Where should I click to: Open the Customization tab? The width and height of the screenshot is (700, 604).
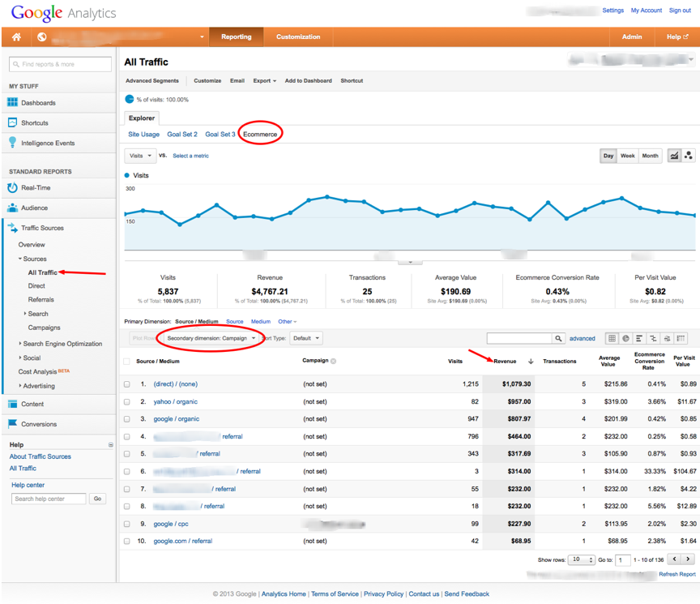[x=298, y=37]
